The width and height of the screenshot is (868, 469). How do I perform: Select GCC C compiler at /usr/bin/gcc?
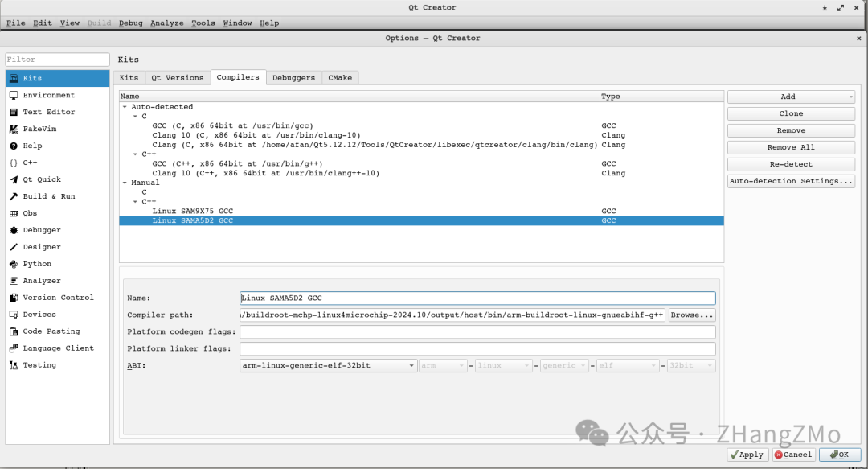[421, 125]
